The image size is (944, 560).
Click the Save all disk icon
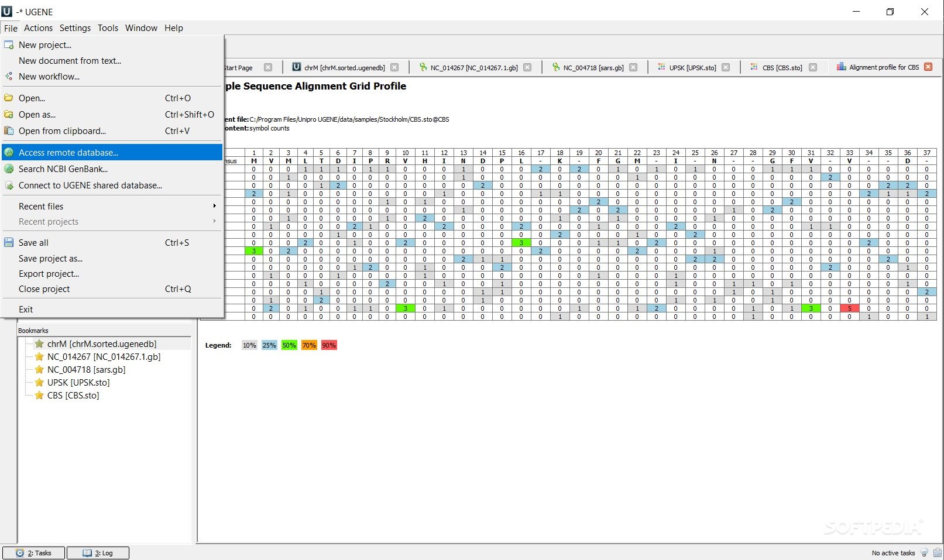click(x=9, y=243)
